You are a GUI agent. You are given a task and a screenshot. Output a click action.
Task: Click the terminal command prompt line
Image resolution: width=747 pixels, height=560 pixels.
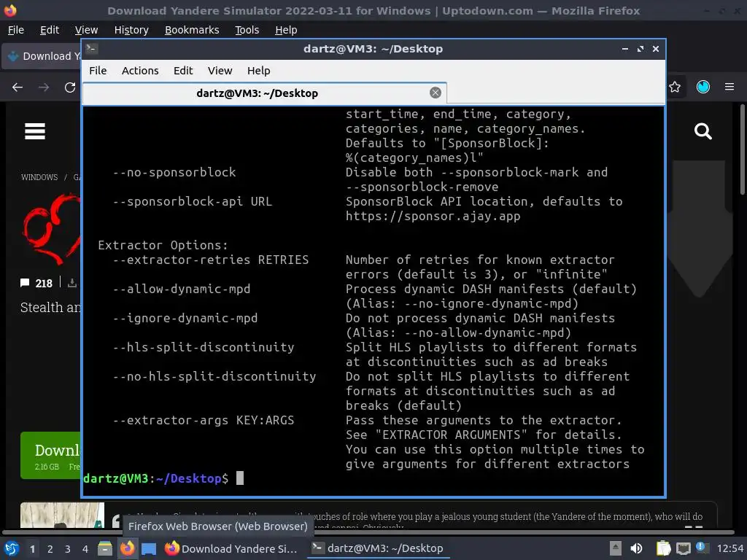pyautogui.click(x=373, y=478)
